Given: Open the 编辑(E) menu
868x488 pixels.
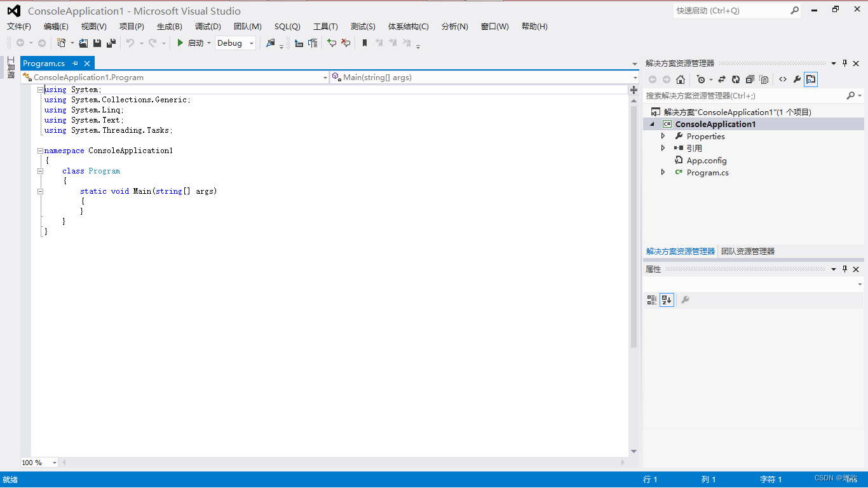Looking at the screenshot, I should (56, 27).
